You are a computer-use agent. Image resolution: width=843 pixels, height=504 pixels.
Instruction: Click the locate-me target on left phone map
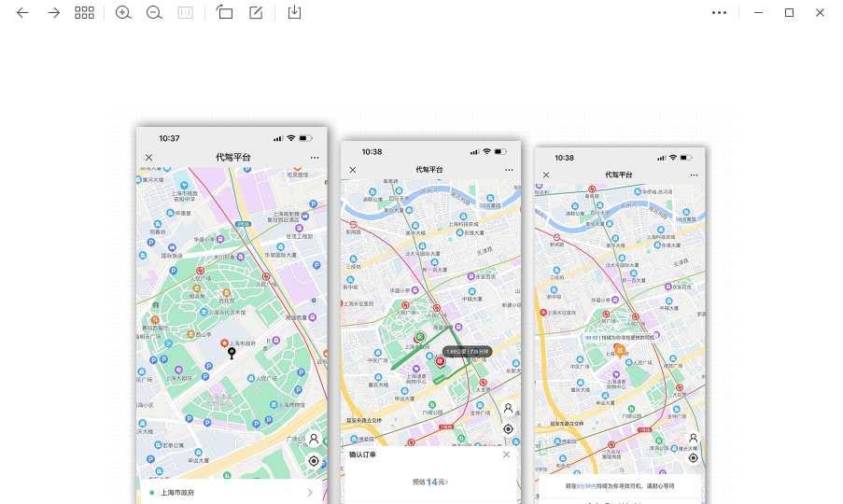314,460
